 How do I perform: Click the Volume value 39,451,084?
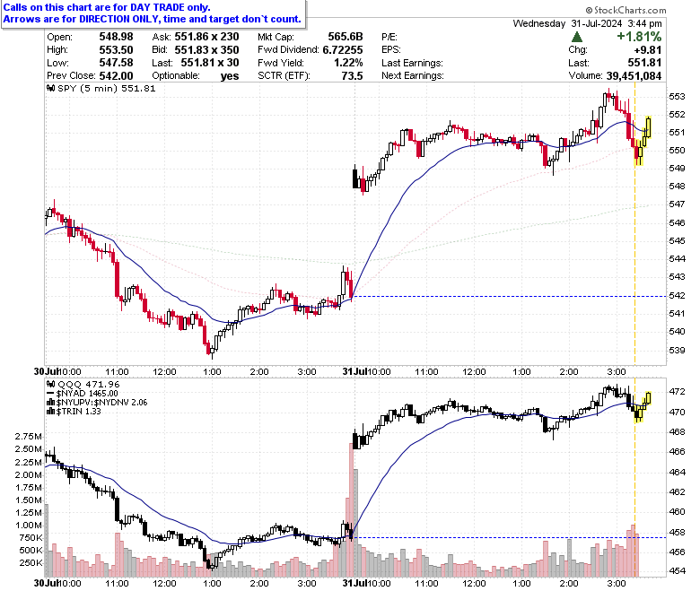click(x=634, y=76)
